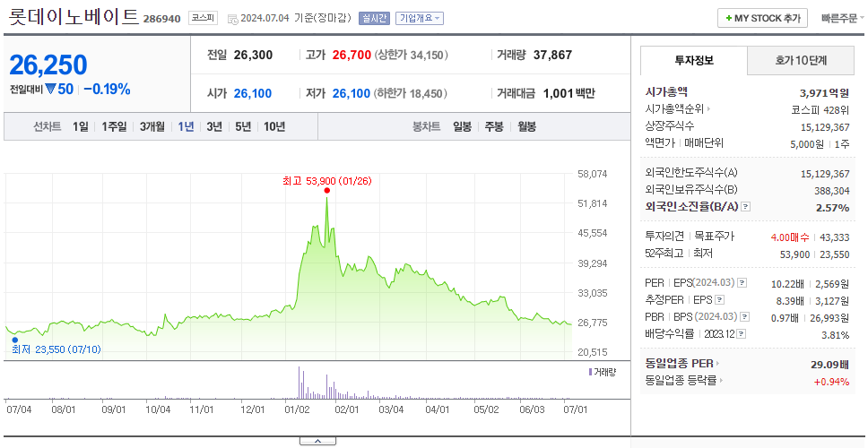Screen dimensions: 868x448
Task: Switch to the 호가10단계 tab
Action: pyautogui.click(x=801, y=60)
